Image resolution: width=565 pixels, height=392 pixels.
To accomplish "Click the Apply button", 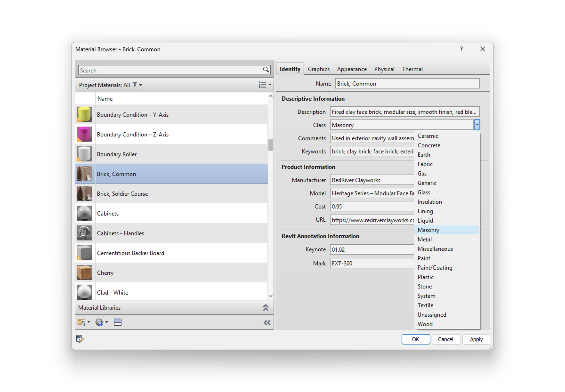I will coord(476,339).
